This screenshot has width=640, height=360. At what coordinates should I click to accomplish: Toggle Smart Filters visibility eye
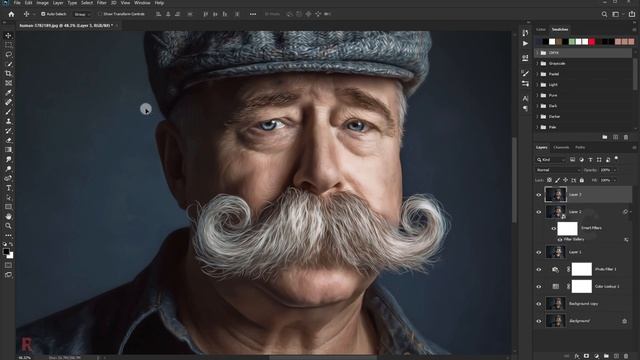point(553,229)
